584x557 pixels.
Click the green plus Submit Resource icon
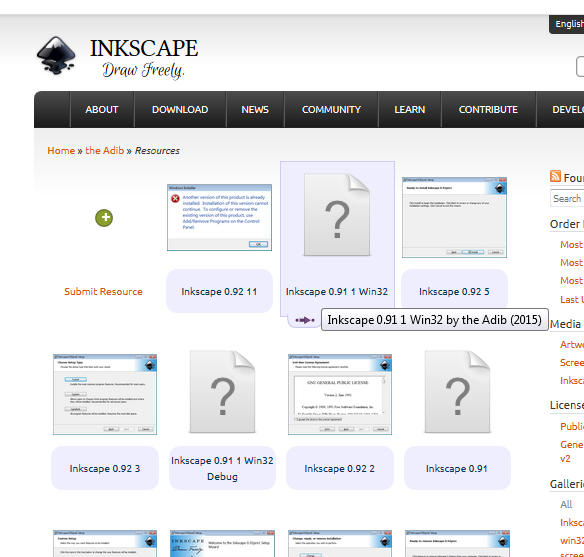(x=104, y=218)
